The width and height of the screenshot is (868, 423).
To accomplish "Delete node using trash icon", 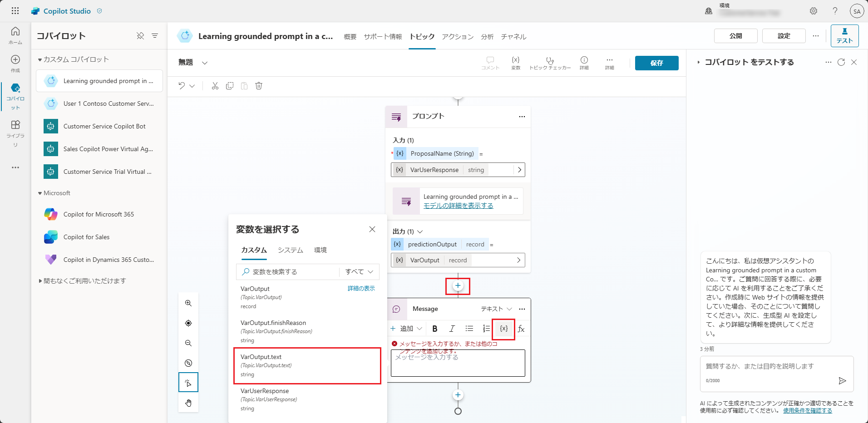I will [259, 86].
